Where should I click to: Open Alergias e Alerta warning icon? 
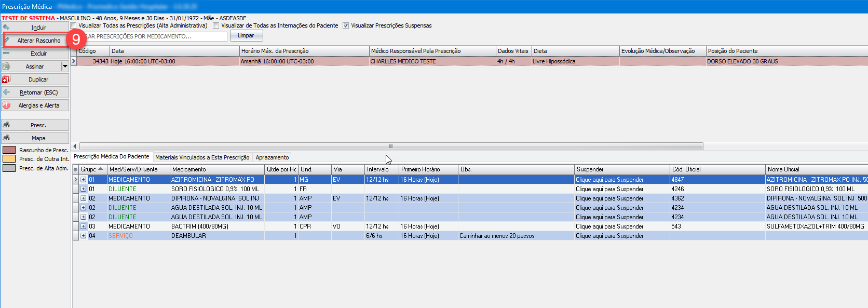point(6,105)
